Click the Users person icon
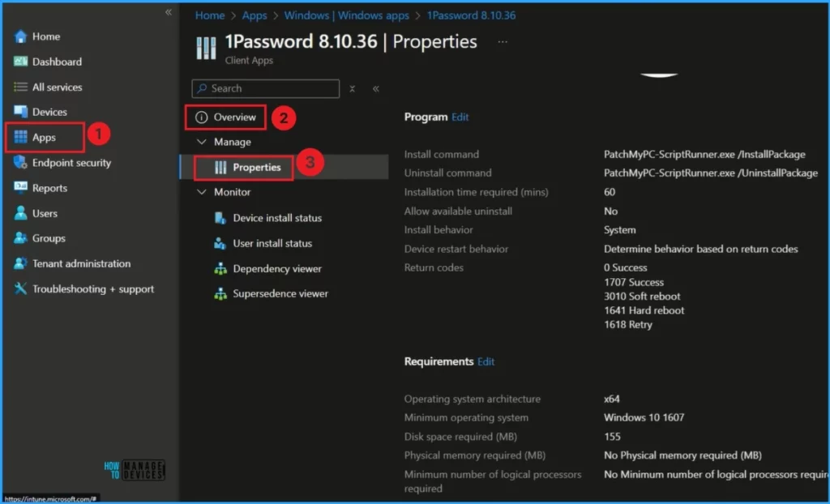This screenshot has height=504, width=830. (20, 213)
